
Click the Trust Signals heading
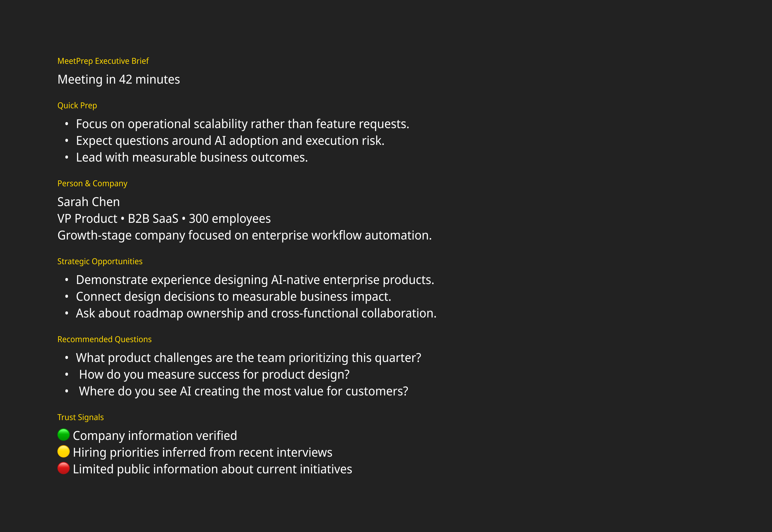point(80,417)
